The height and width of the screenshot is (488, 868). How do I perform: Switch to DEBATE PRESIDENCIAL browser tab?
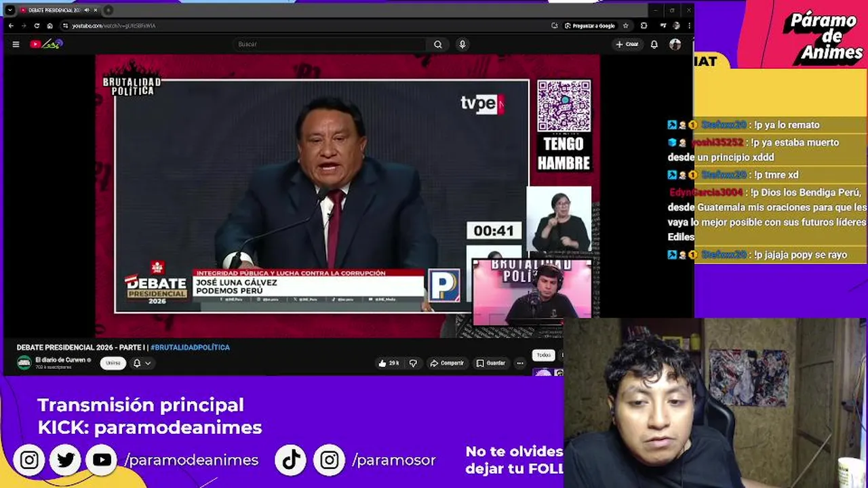coord(54,10)
